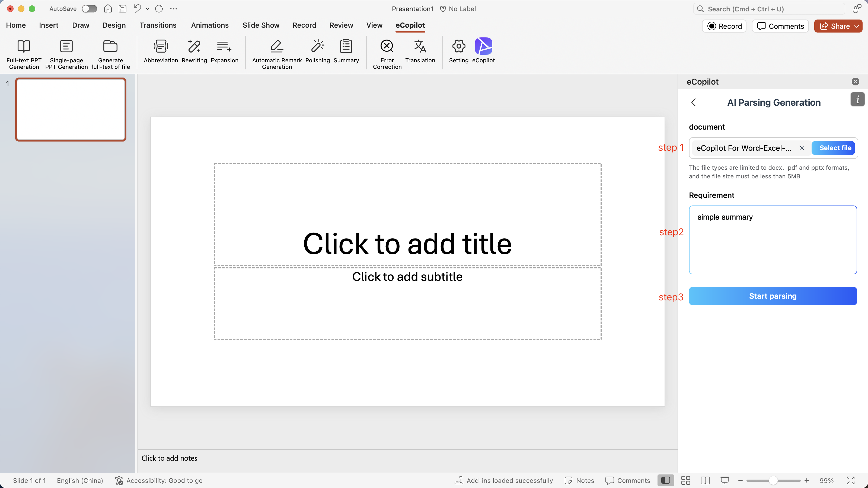
Task: Open the Polishing magic wand tool
Action: [317, 46]
